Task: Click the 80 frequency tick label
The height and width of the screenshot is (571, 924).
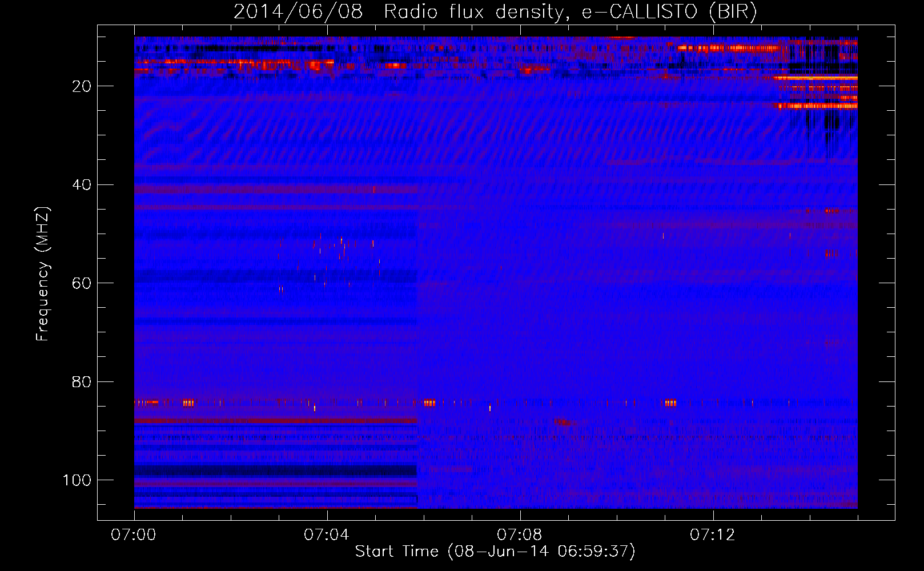Action: coord(82,382)
